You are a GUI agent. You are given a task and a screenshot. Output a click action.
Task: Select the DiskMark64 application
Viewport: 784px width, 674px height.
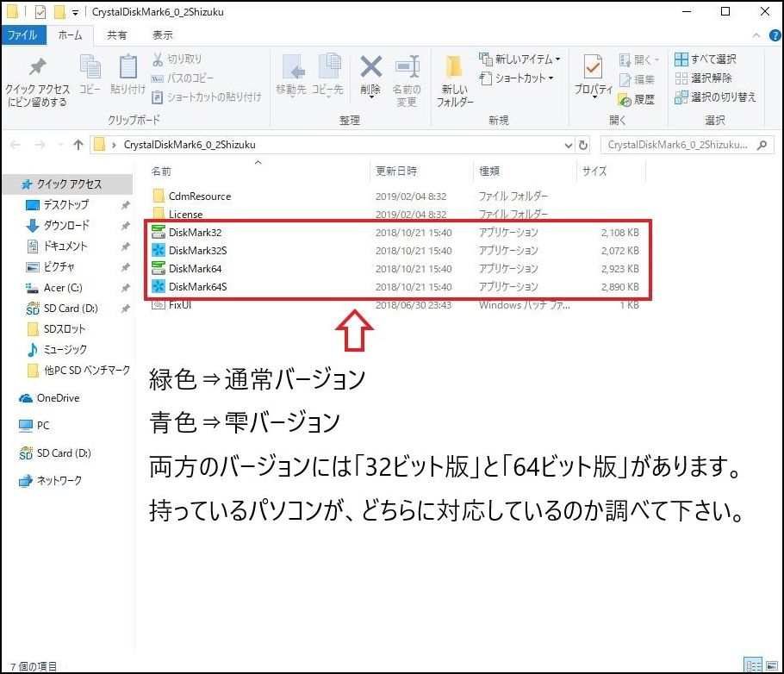195,269
